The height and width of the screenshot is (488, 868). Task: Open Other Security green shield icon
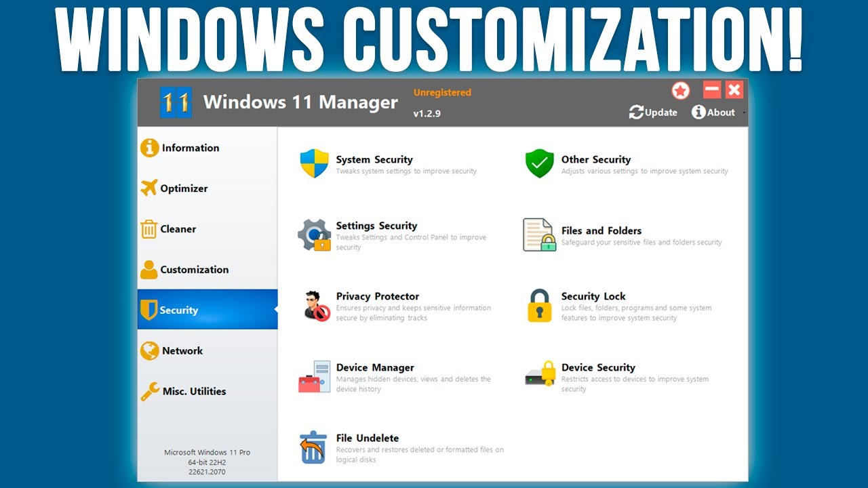pyautogui.click(x=540, y=163)
